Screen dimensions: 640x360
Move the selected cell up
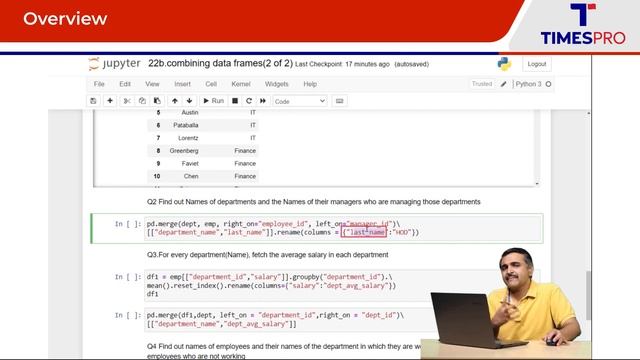point(175,101)
